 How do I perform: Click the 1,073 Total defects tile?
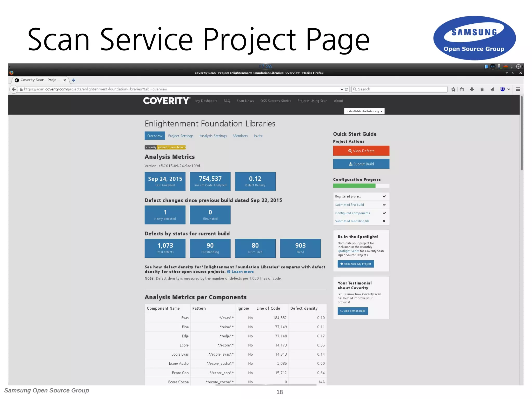click(165, 248)
